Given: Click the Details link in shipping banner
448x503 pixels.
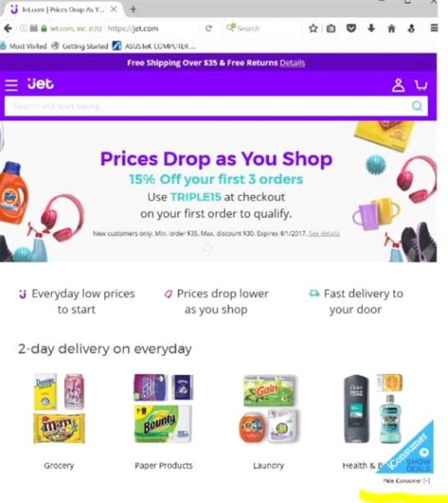Looking at the screenshot, I should pos(292,63).
